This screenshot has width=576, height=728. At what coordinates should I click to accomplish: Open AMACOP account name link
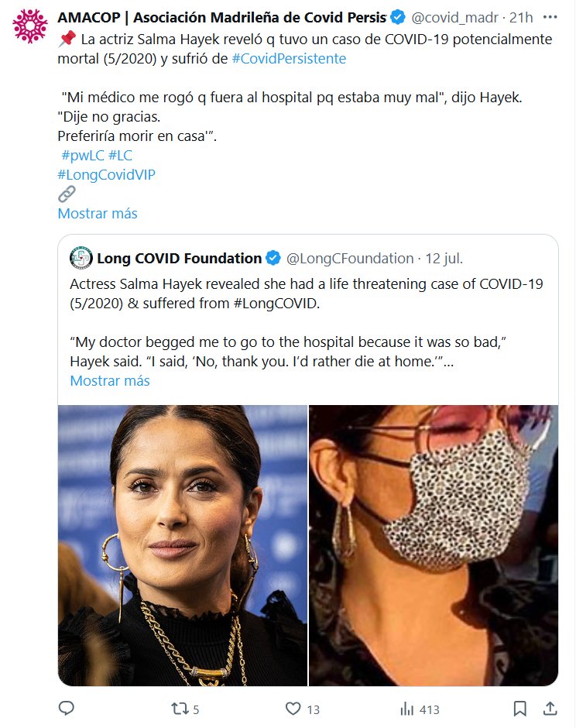click(221, 17)
